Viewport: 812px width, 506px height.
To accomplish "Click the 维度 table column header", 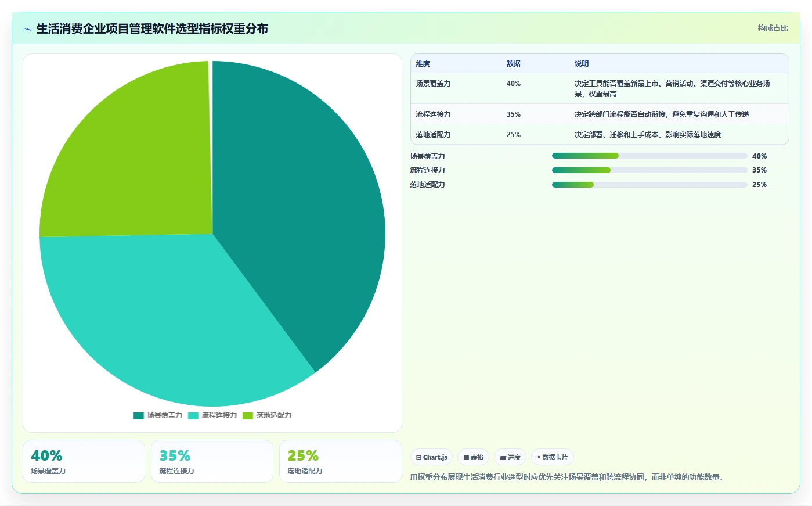I will (x=423, y=64).
